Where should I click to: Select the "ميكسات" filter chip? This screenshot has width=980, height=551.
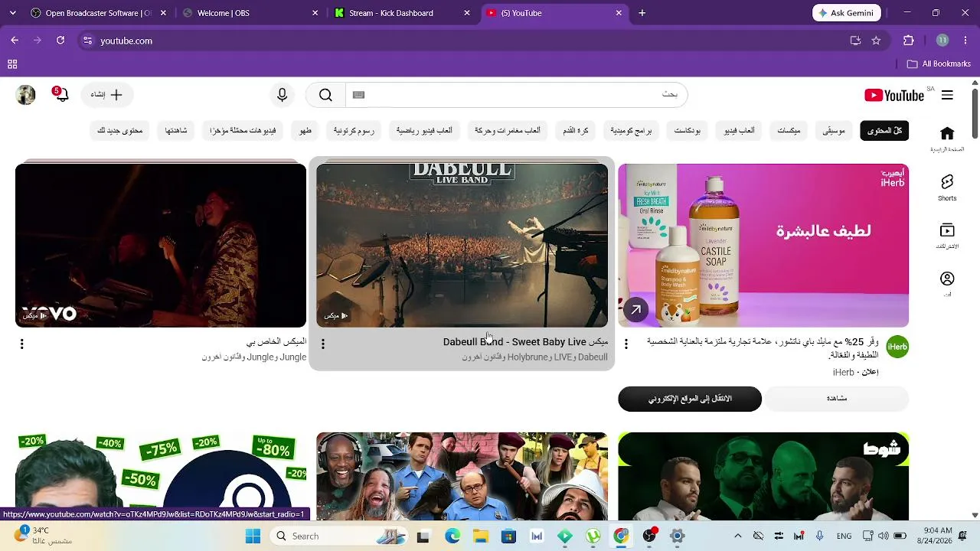789,131
